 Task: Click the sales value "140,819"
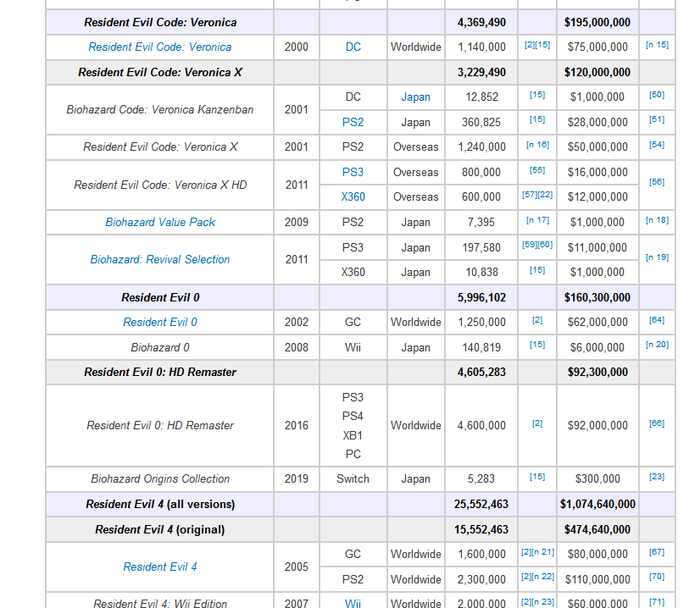coord(481,347)
